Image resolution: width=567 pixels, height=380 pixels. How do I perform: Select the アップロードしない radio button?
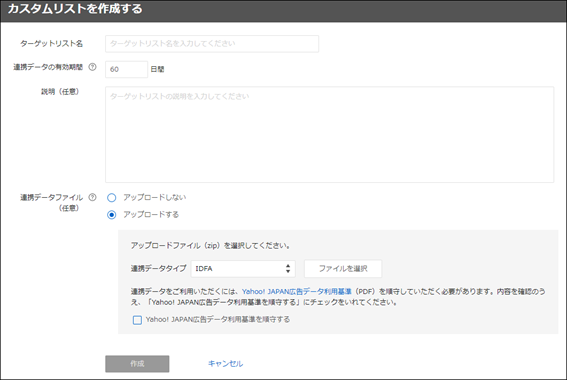111,197
